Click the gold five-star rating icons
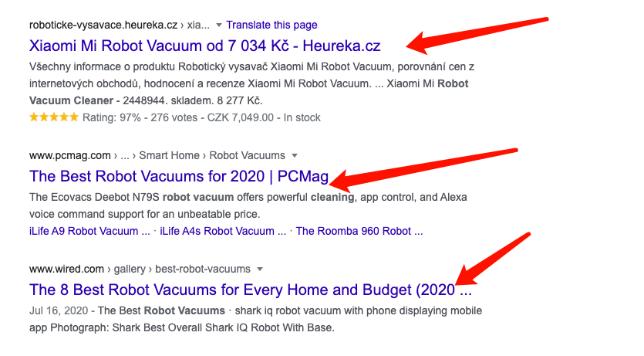The height and width of the screenshot is (356, 644). [54, 117]
